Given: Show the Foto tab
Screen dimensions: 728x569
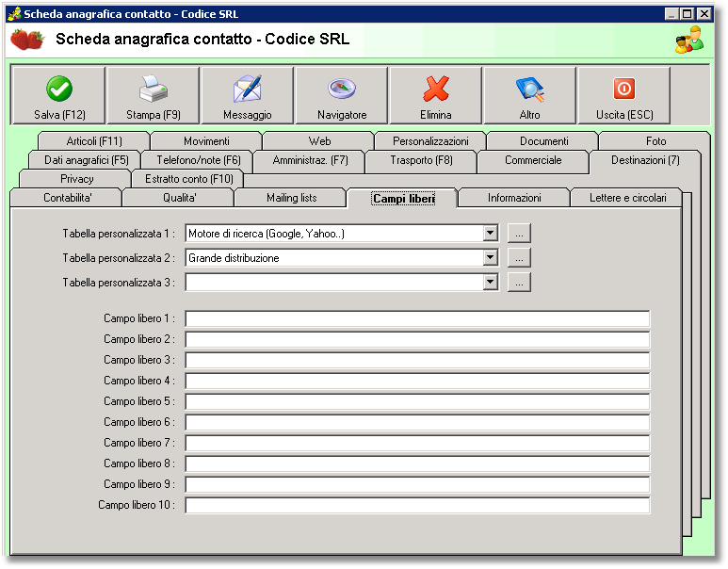Looking at the screenshot, I should (655, 140).
